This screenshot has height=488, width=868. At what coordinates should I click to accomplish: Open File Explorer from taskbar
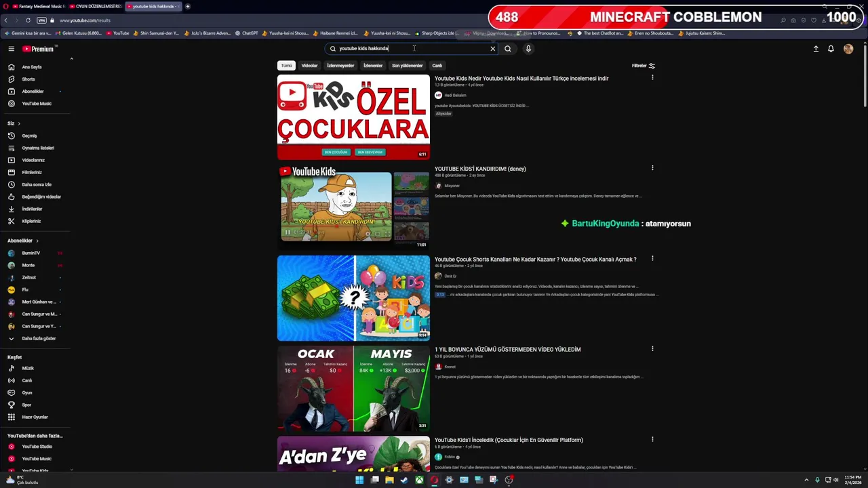coord(389,480)
